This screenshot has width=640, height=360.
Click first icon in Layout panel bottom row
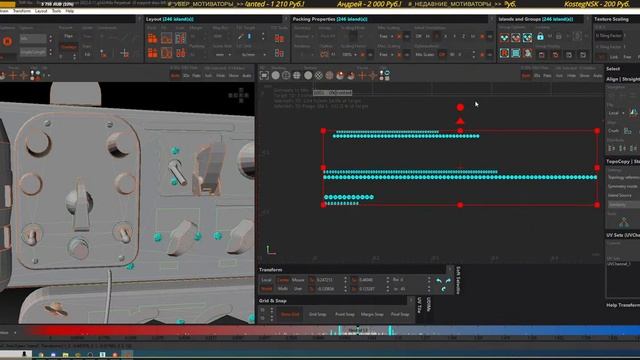pos(153,53)
